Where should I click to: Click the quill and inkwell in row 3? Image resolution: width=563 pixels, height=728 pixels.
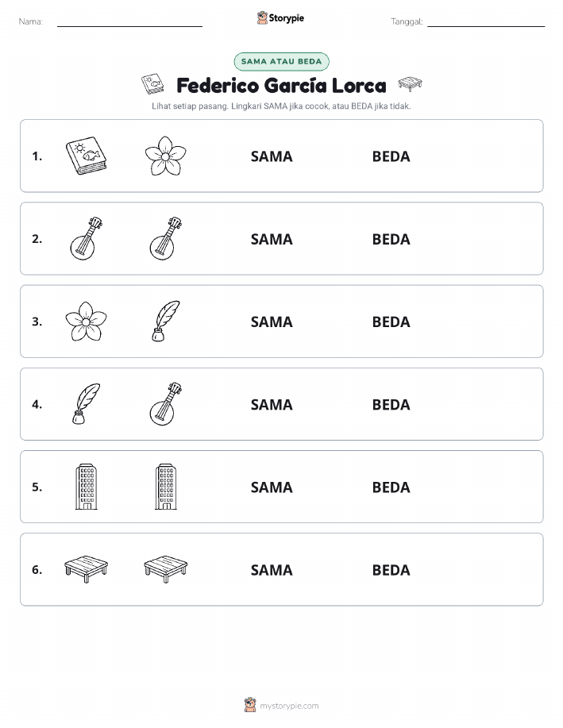(x=165, y=321)
